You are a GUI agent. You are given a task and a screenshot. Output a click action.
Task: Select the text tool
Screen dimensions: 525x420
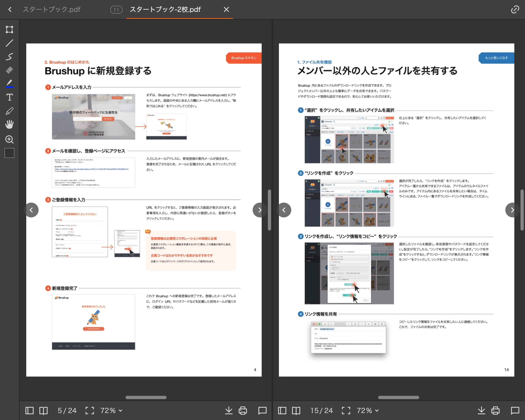click(x=9, y=97)
